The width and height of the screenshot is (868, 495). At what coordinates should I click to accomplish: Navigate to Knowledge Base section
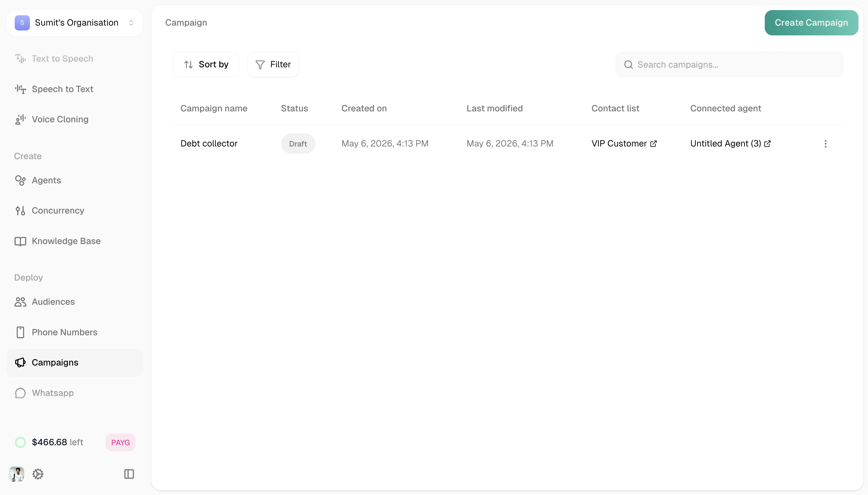pos(75,241)
